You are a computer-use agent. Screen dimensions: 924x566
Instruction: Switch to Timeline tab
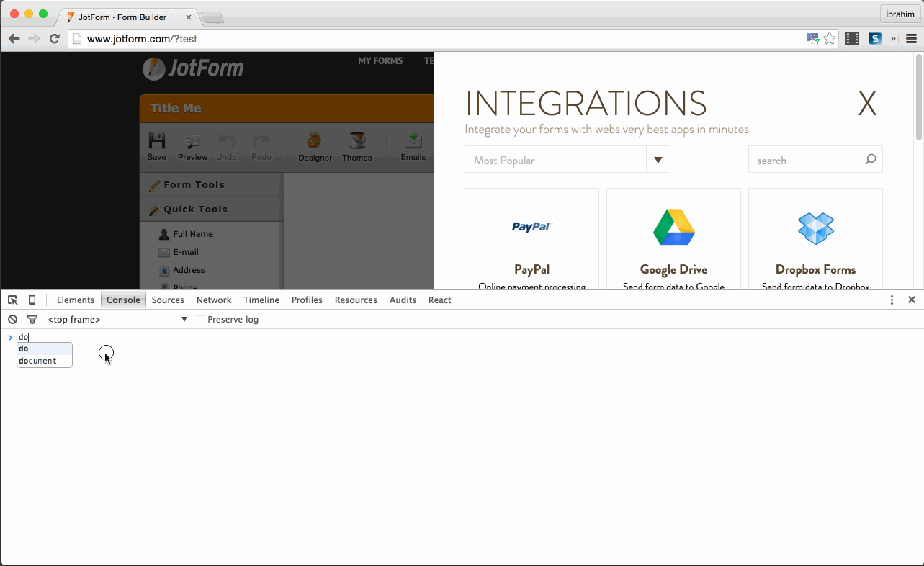[x=261, y=300]
